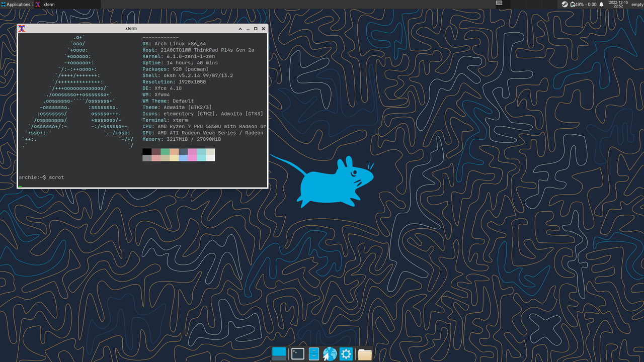Close the xterm window
Screen dimensions: 644x362
(x=264, y=29)
